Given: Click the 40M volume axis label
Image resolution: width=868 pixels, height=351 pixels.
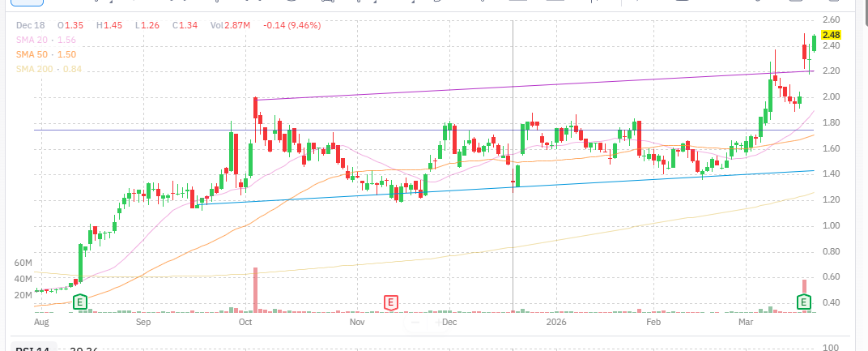Looking at the screenshot, I should pyautogui.click(x=23, y=279).
